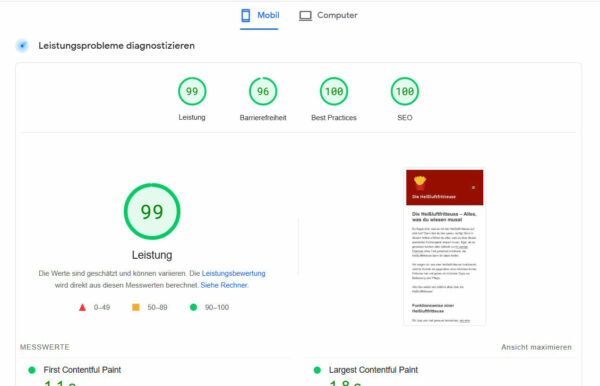Click the Leistungsprobleme diagnostizieren heading
The height and width of the screenshot is (386, 600).
[116, 46]
